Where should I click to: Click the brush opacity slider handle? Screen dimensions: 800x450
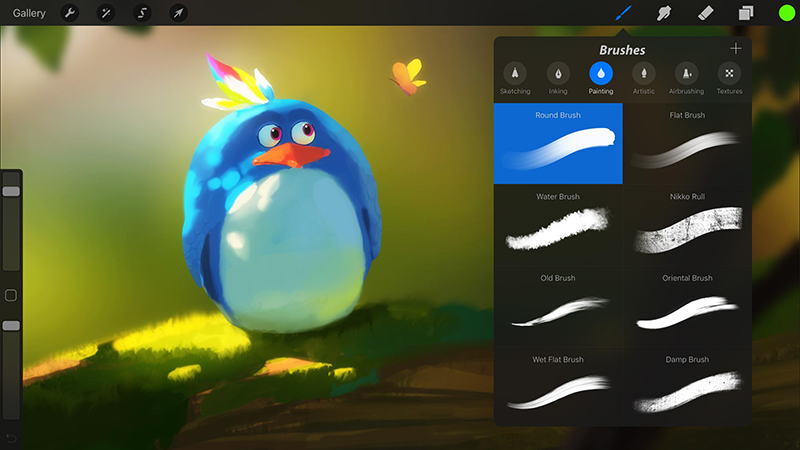[11, 326]
